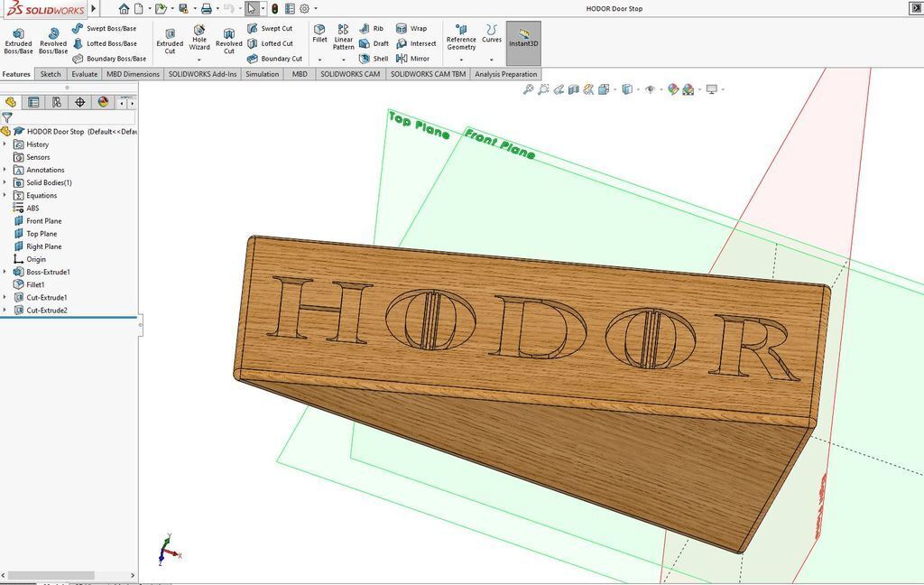The width and height of the screenshot is (924, 585).
Task: Open the Hole Wizard tool
Action: click(x=199, y=36)
